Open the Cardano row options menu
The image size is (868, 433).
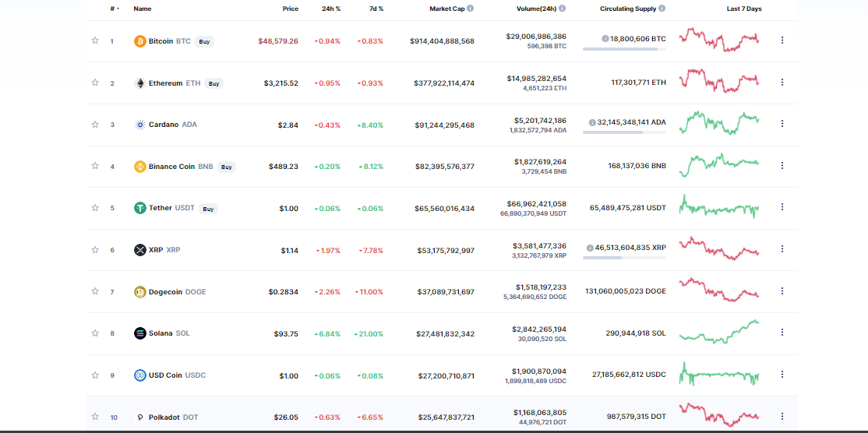[x=782, y=124]
